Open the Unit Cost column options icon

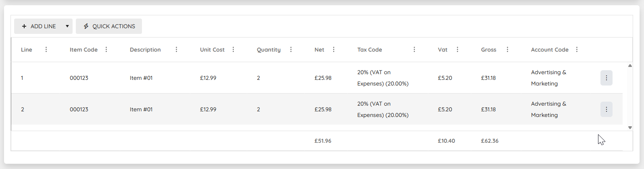pos(233,50)
